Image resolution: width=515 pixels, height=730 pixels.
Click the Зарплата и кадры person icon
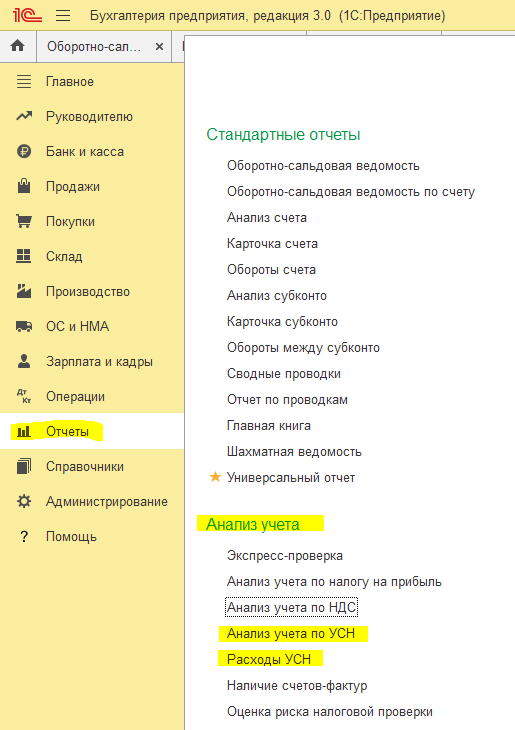[24, 361]
